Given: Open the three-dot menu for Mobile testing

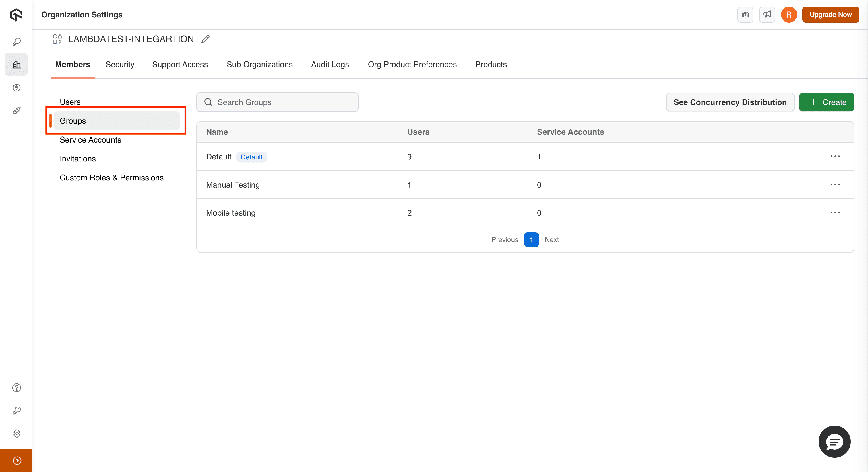Looking at the screenshot, I should [x=835, y=212].
